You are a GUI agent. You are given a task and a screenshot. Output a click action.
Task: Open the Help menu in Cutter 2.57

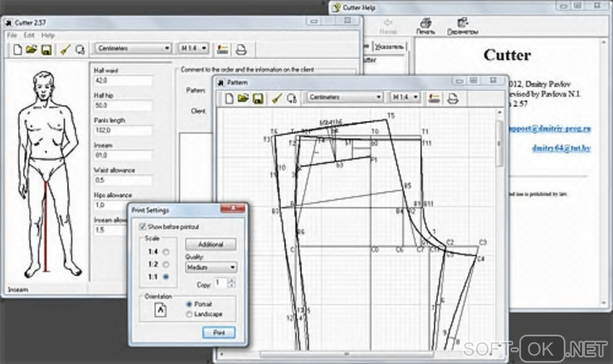click(47, 35)
